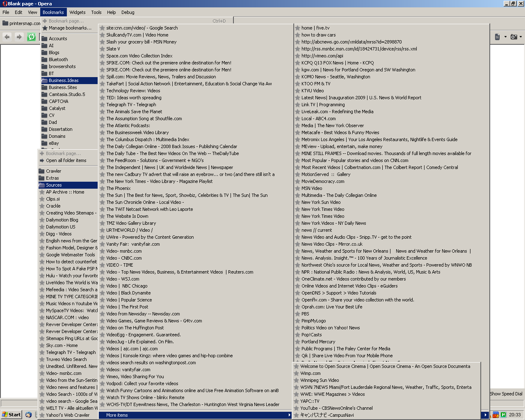Open the Help menu
The height and width of the screenshot is (420, 525).
[x=112, y=12]
